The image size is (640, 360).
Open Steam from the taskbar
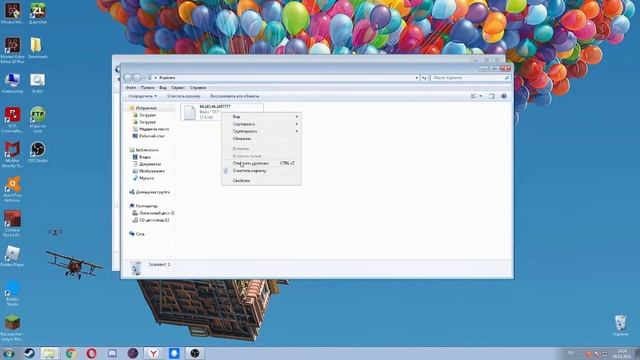(29, 353)
